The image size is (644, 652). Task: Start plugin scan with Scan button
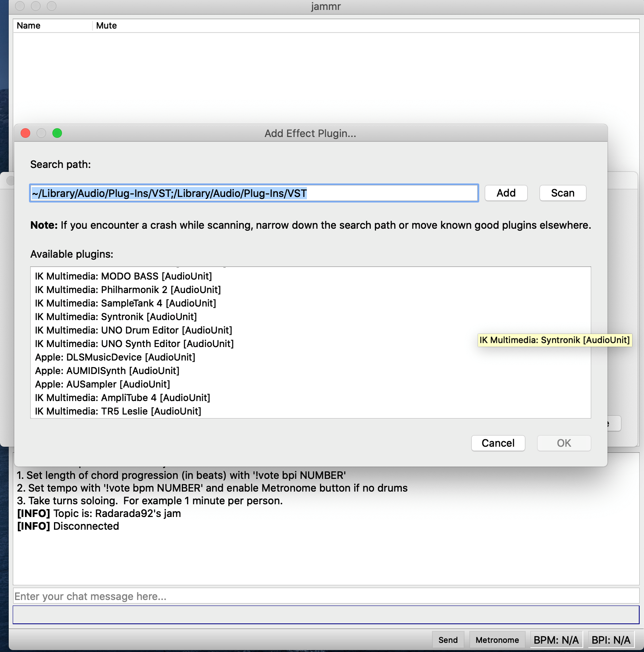point(562,193)
